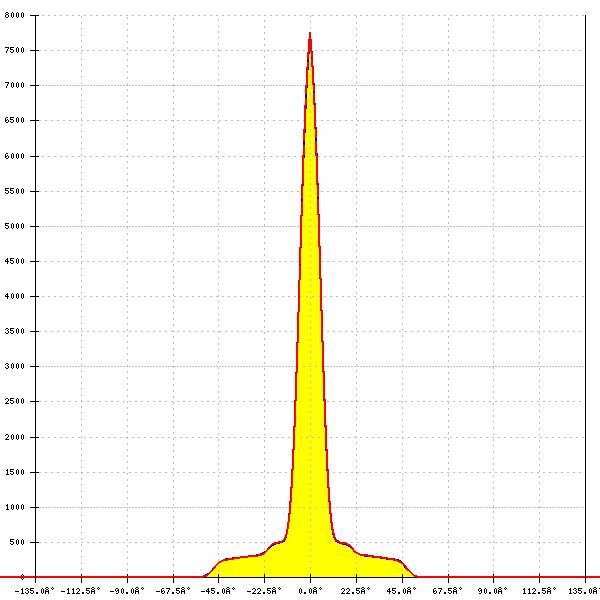The width and height of the screenshot is (600, 600).
Task: Select the positive 112.5° x-axis label
Action: point(540,591)
